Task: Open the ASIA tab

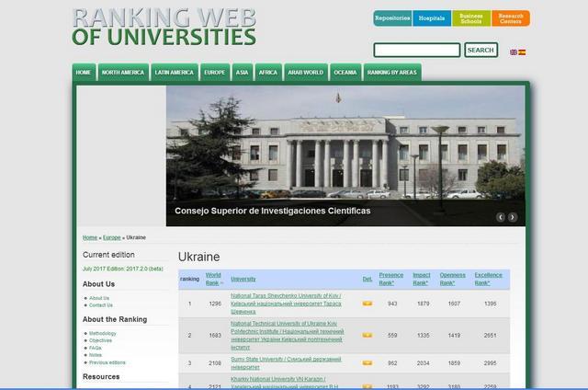Action: coord(242,72)
